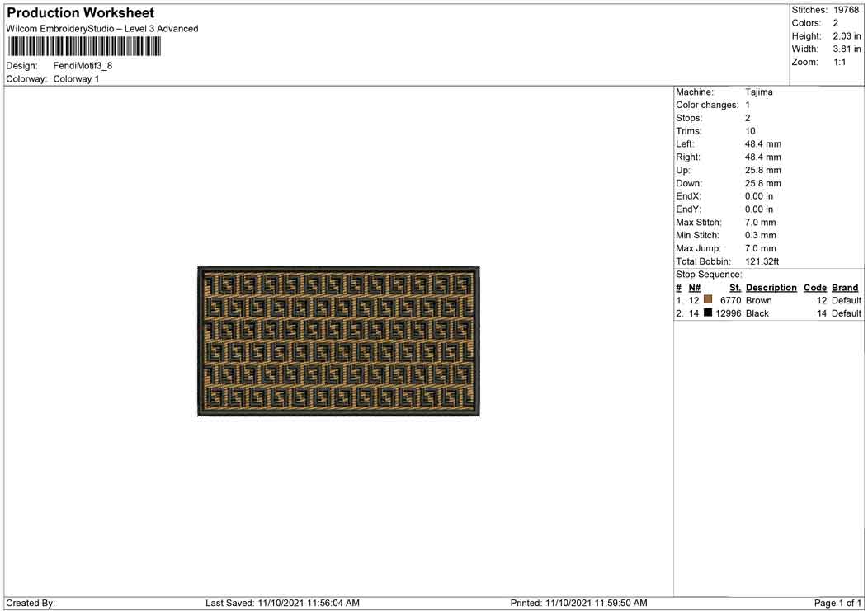868x611 pixels.
Task: Select the Max Stitch value 7.0 mm
Action: click(x=761, y=223)
